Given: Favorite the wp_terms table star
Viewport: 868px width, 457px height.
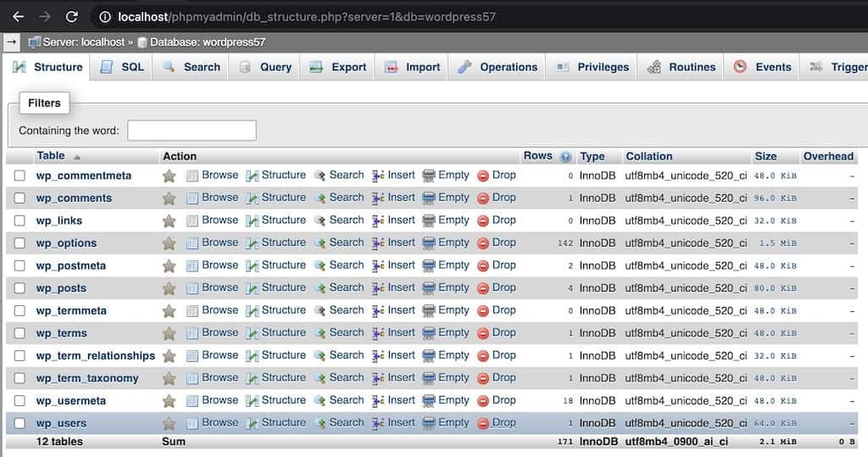Looking at the screenshot, I should pyautogui.click(x=169, y=333).
